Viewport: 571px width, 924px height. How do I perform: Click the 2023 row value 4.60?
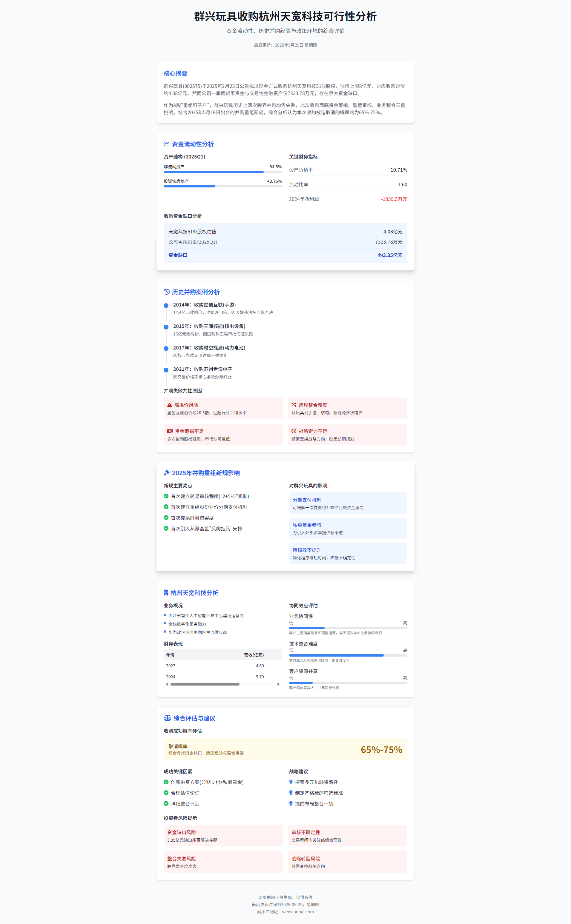coord(260,666)
